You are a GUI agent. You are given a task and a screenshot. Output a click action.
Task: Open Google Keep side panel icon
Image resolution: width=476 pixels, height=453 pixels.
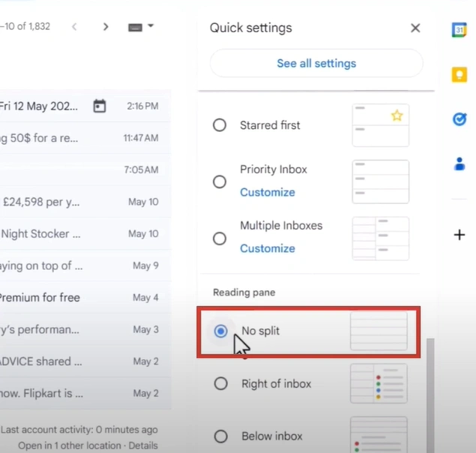click(460, 75)
